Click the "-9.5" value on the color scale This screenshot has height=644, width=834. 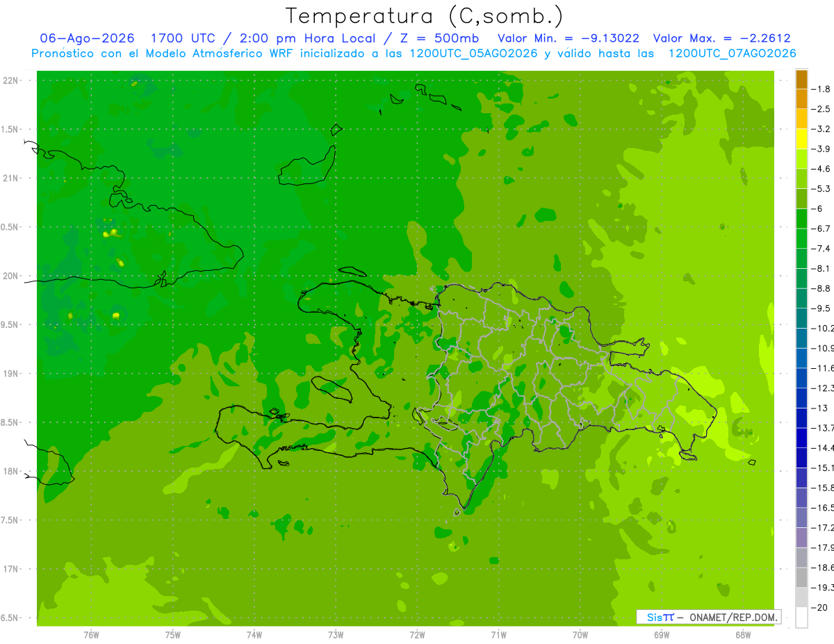821,308
